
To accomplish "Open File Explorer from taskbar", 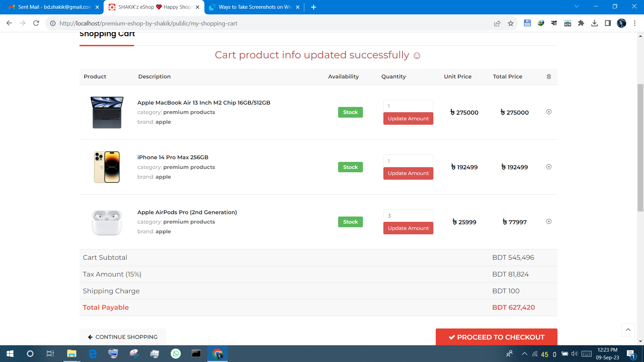I will (71, 354).
